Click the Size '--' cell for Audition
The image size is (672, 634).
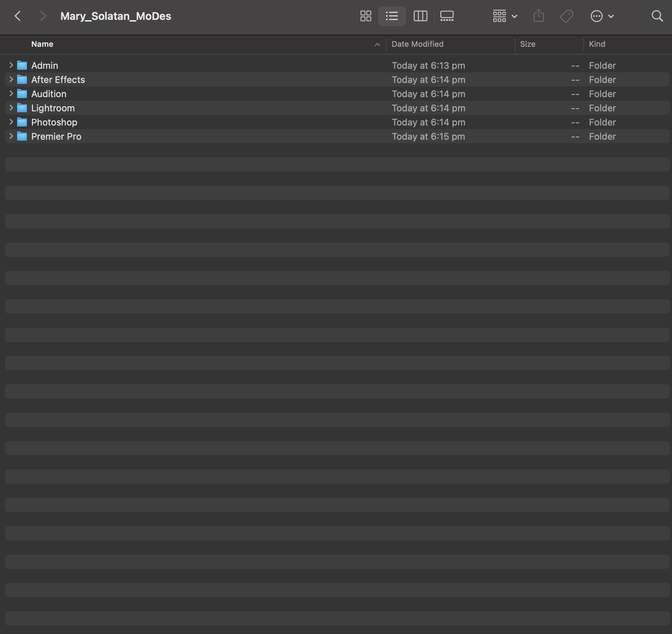[575, 94]
